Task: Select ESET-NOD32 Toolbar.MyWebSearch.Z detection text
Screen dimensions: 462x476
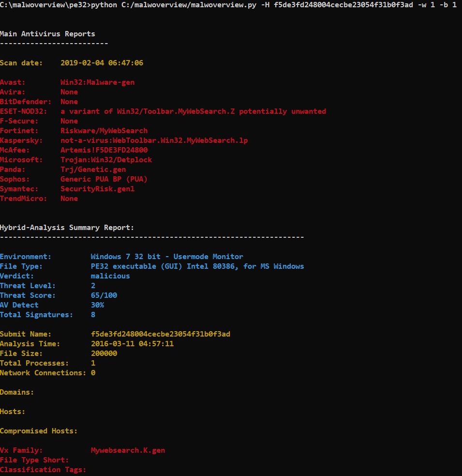Action: [193, 111]
